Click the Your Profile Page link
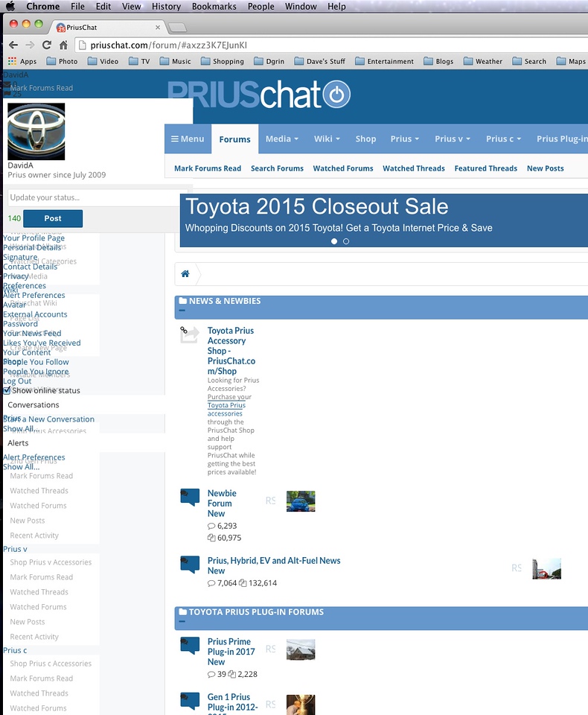This screenshot has width=588, height=715. point(33,238)
